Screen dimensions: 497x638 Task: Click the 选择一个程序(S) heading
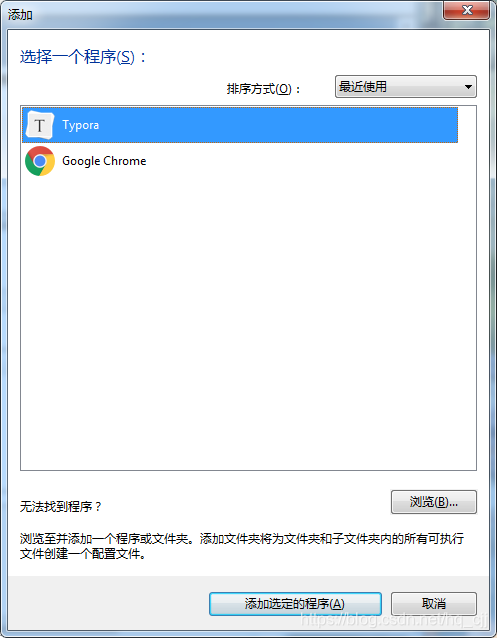83,57
